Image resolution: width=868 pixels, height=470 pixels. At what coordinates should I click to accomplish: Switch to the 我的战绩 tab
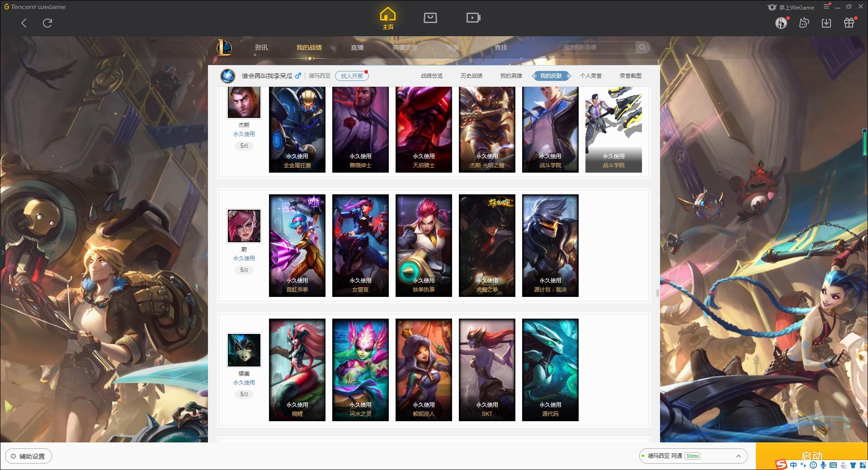pos(309,47)
